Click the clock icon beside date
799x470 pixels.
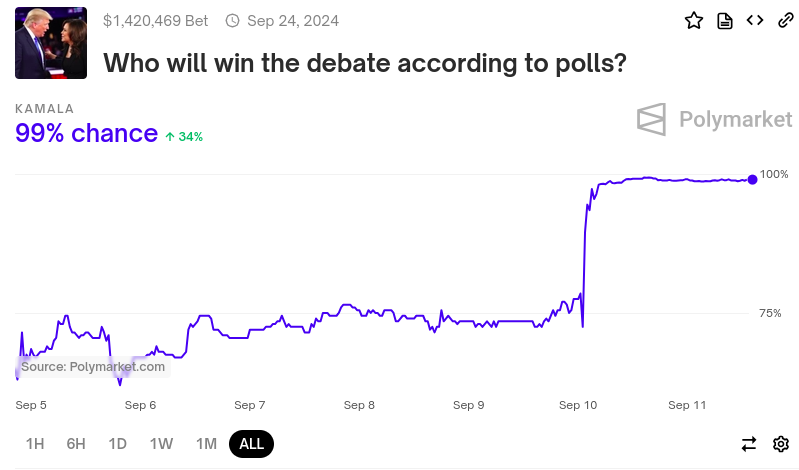(x=232, y=21)
